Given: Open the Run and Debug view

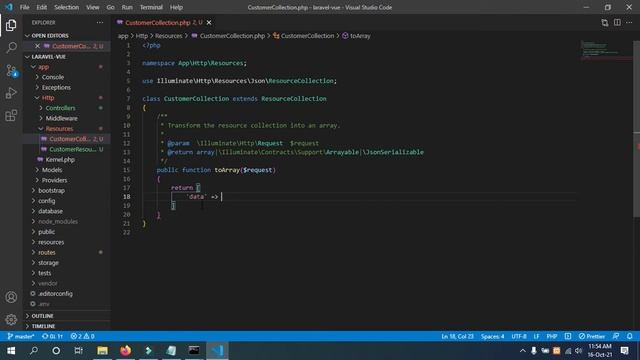Looking at the screenshot, I should tap(11, 93).
